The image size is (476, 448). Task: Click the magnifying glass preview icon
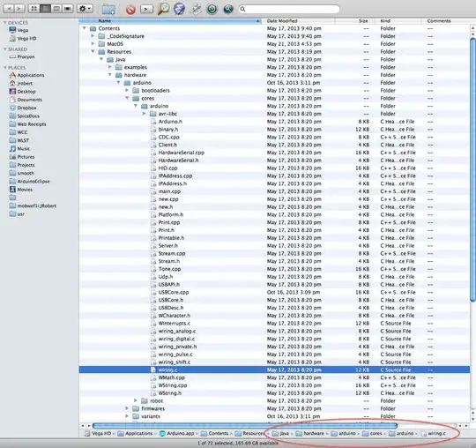coord(163,9)
